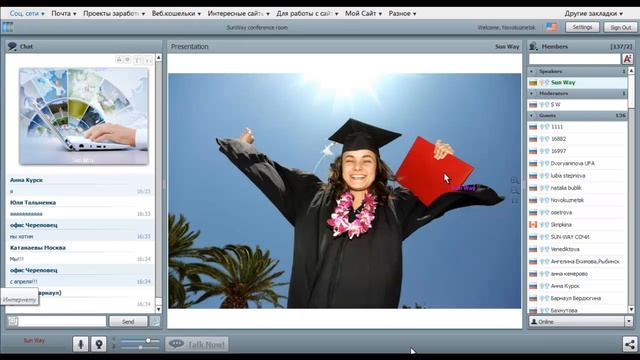Select guest luba stepnova
640x360 pixels.
[x=578, y=176]
